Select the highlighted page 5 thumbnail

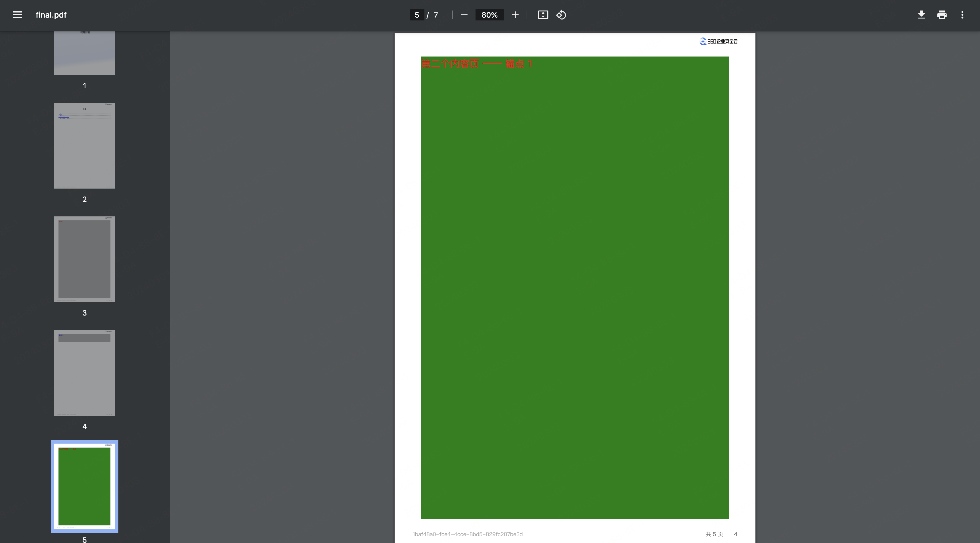point(84,486)
